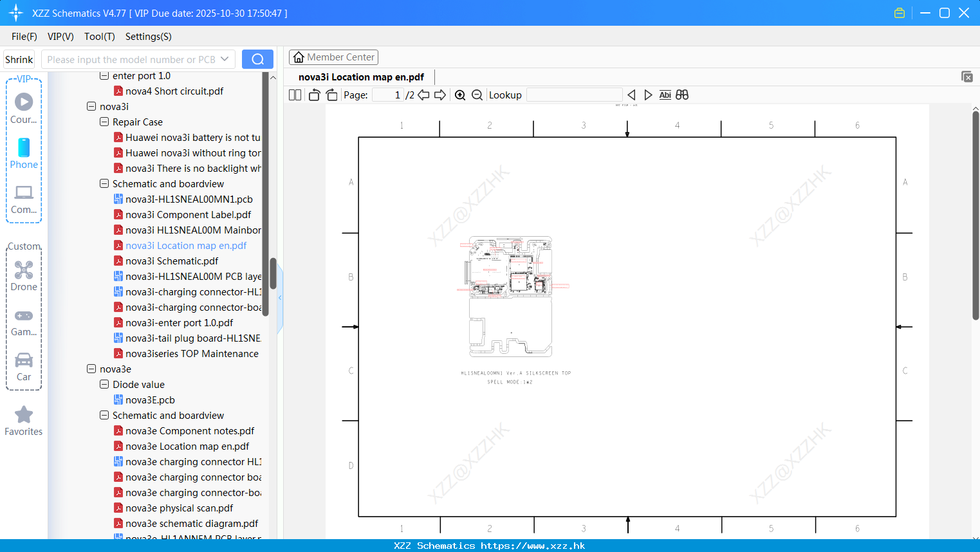Open Favorites star icon
The height and width of the screenshot is (552, 980).
(24, 421)
